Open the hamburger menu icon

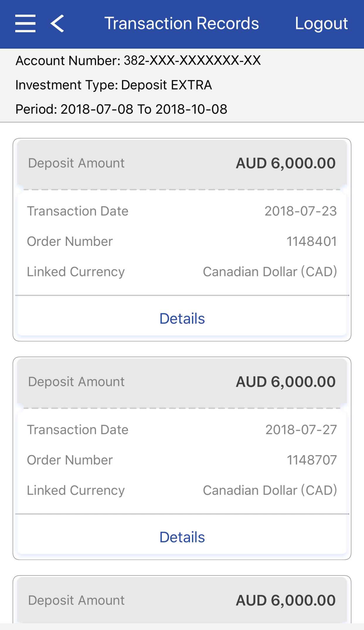click(x=25, y=23)
